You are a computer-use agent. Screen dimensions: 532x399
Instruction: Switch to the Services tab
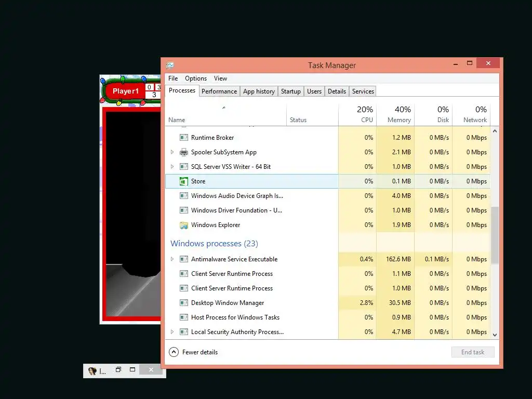point(363,91)
